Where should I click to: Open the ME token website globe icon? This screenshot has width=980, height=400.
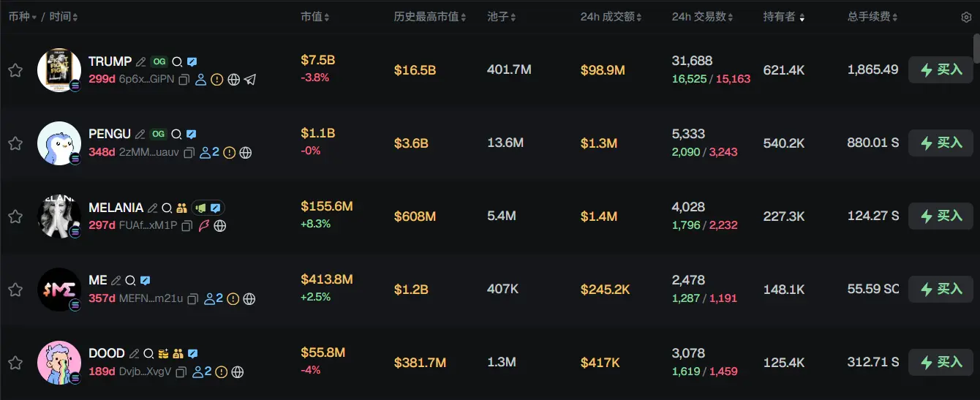coord(249,298)
